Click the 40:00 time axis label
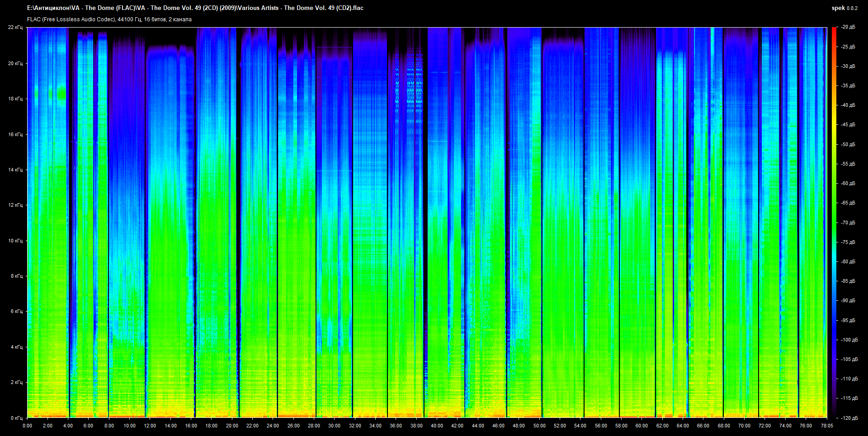Screen dimensions: 868x436 coord(437,426)
